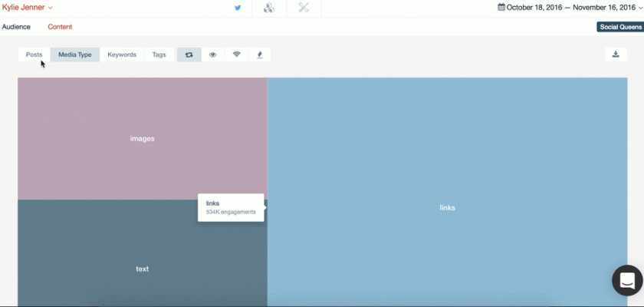This screenshot has height=307, width=644.
Task: Switch to the wifi-signal reach metric
Action: tap(236, 55)
